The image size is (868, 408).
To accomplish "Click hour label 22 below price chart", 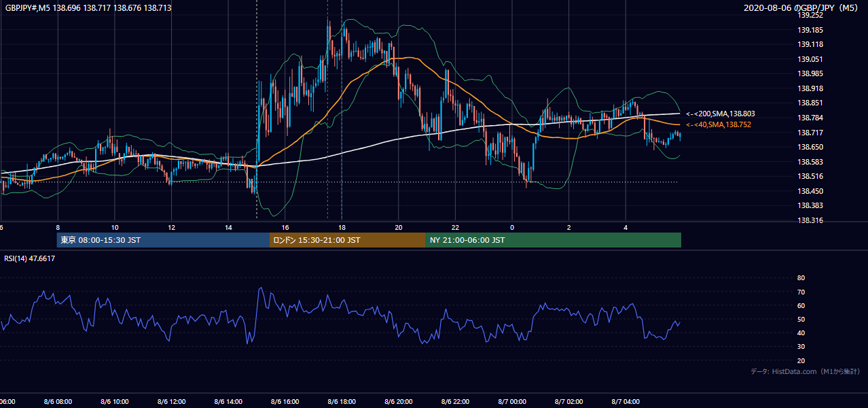I will click(x=455, y=228).
